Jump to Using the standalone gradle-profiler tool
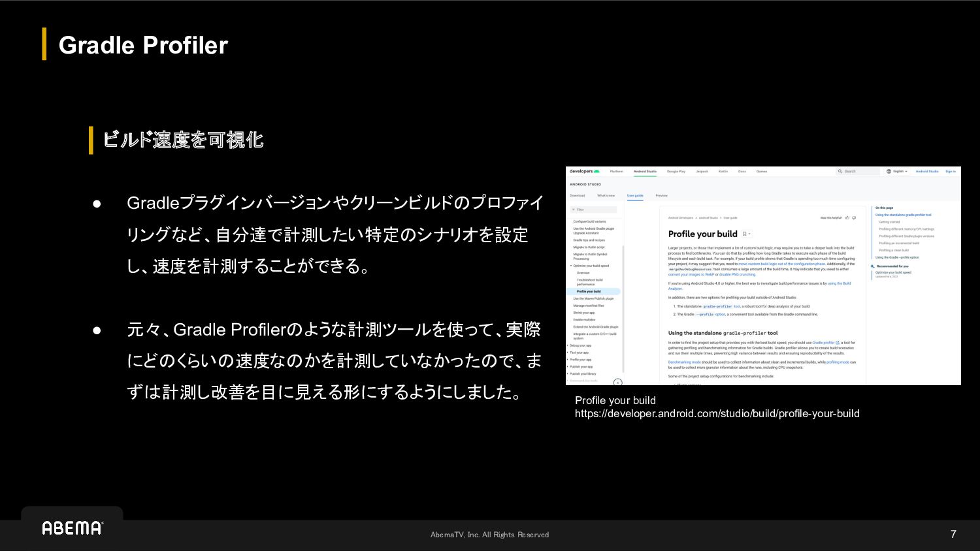 click(904, 215)
